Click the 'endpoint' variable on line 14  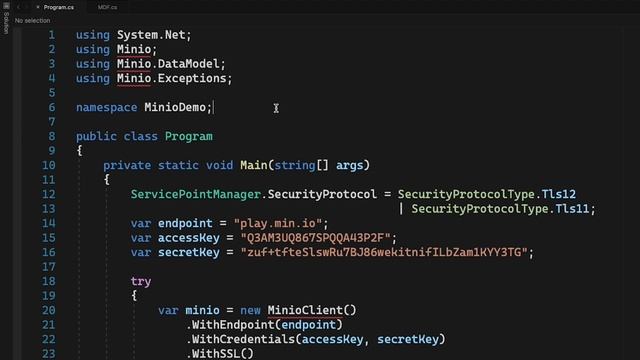click(x=185, y=223)
